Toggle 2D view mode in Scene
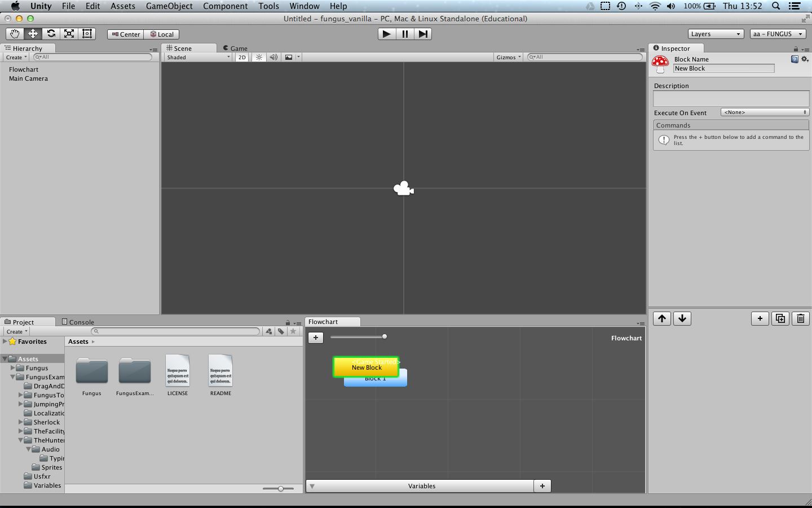The height and width of the screenshot is (508, 812). coord(242,57)
